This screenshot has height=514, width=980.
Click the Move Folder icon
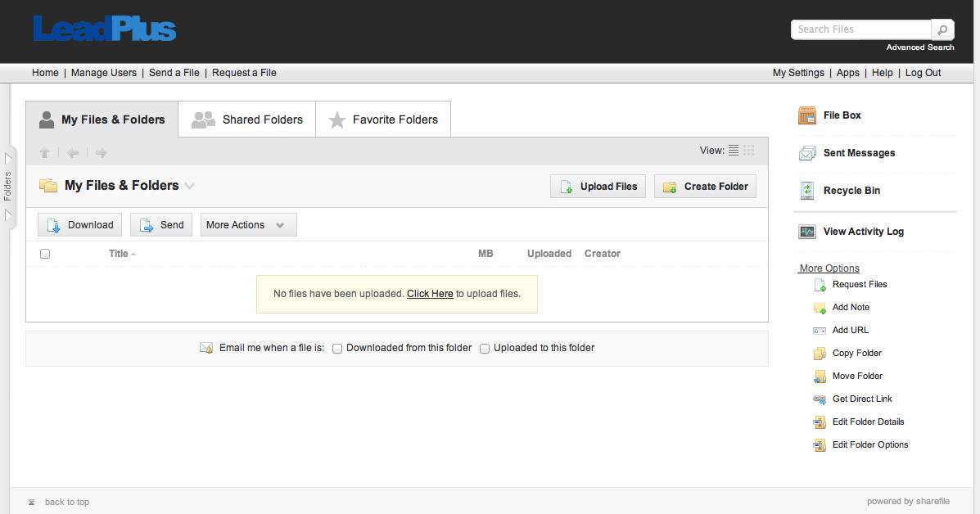(820, 376)
